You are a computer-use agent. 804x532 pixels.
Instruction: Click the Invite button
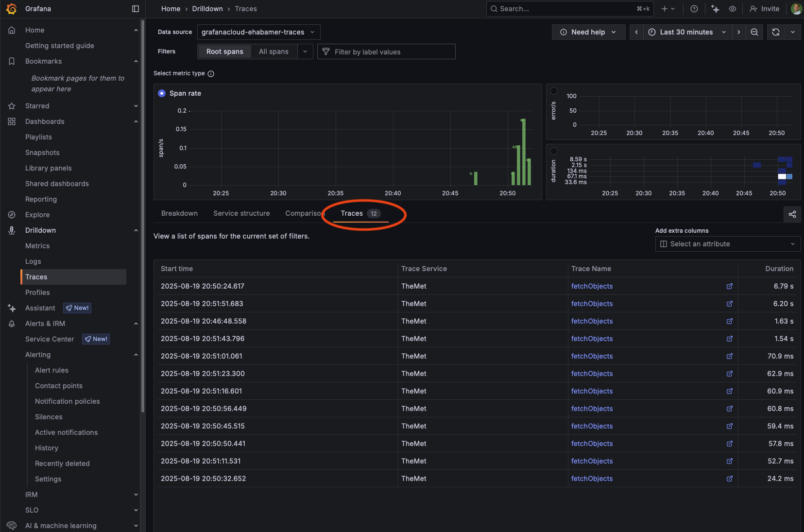(765, 9)
